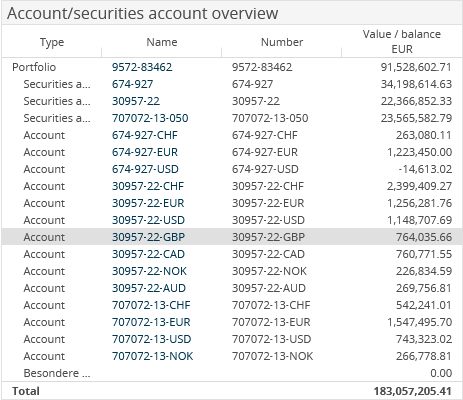Open portfolio link 9572-83462

pos(142,67)
